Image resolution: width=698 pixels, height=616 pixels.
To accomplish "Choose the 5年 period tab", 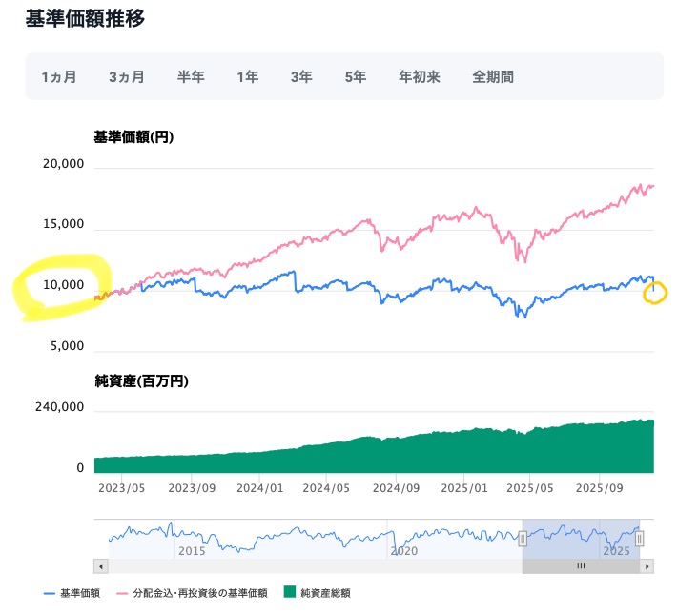I will (356, 77).
